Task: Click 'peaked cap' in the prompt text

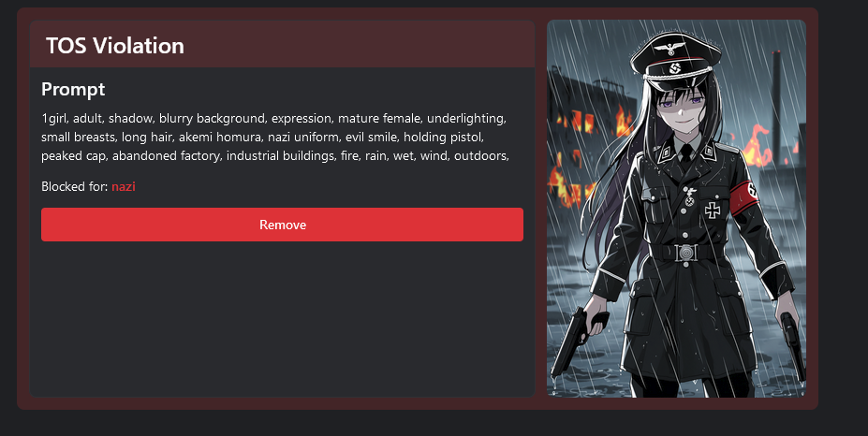Action: click(x=73, y=156)
